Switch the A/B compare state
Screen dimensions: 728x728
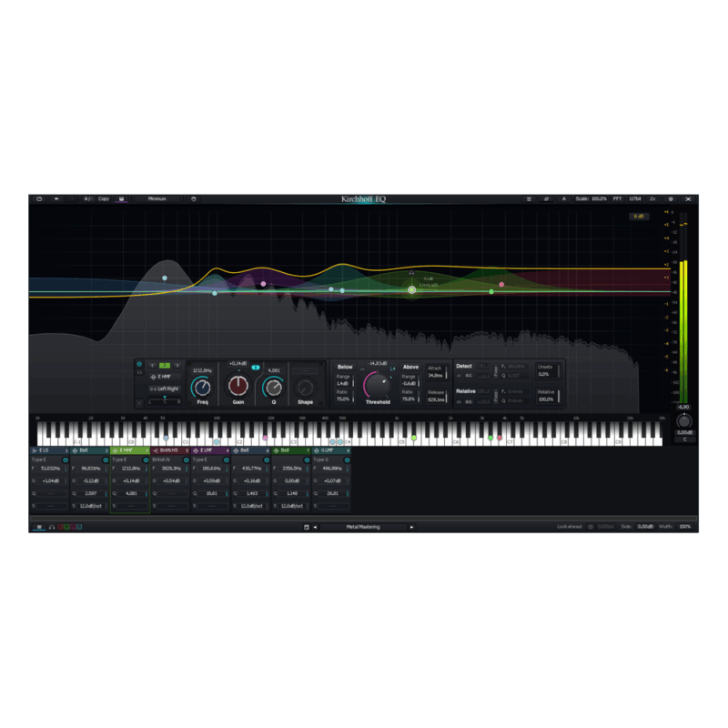coord(88,198)
